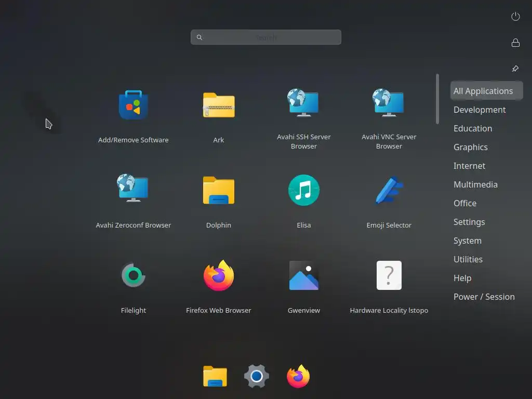532x399 pixels.
Task: Open Add/Remove Software app icon
Action: pos(134,105)
